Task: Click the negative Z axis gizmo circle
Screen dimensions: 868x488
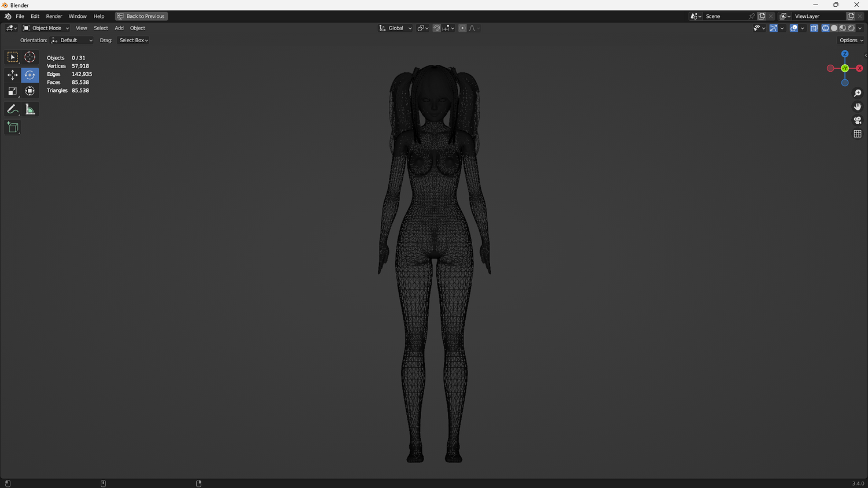Action: tap(845, 83)
